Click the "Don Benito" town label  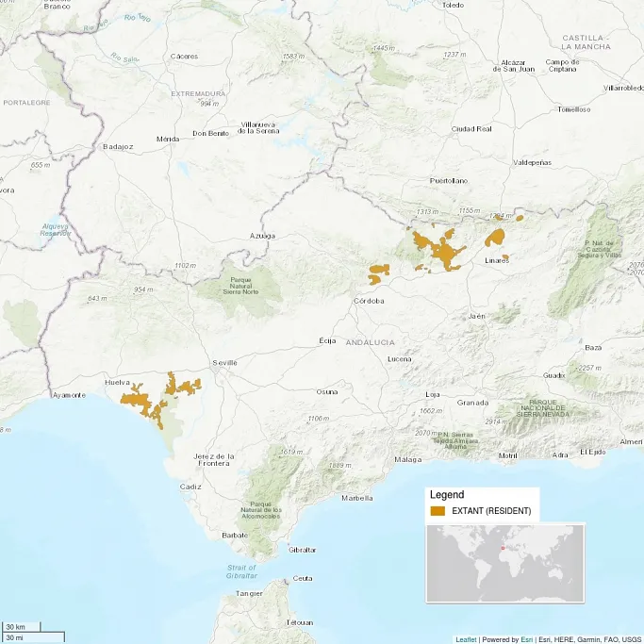coord(210,134)
